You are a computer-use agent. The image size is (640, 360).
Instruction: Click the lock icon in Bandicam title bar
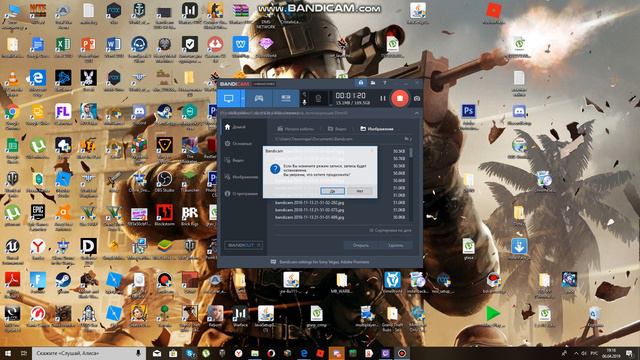[361, 83]
